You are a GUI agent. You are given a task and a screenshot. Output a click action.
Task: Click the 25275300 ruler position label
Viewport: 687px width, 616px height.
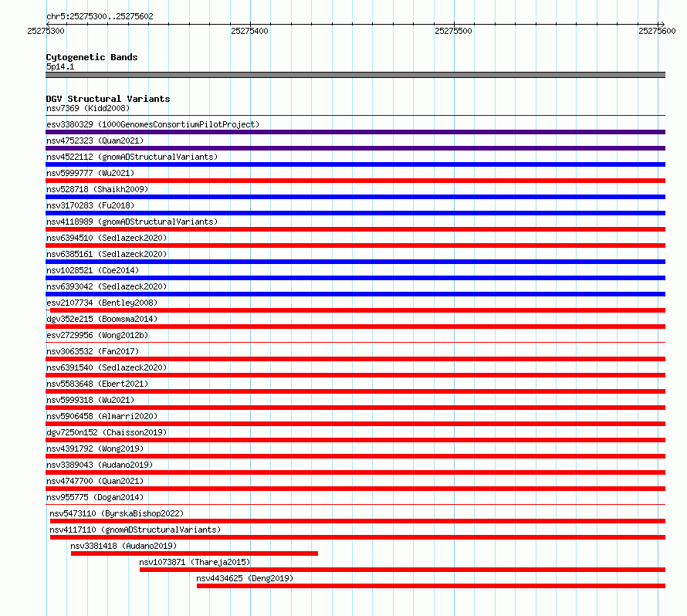pyautogui.click(x=46, y=31)
